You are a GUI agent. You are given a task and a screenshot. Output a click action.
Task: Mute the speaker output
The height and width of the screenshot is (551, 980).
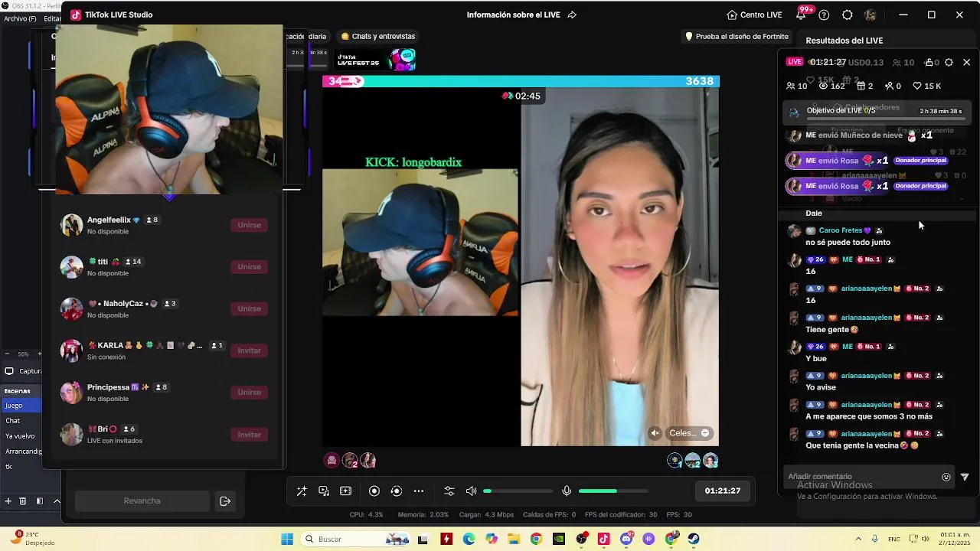[472, 491]
